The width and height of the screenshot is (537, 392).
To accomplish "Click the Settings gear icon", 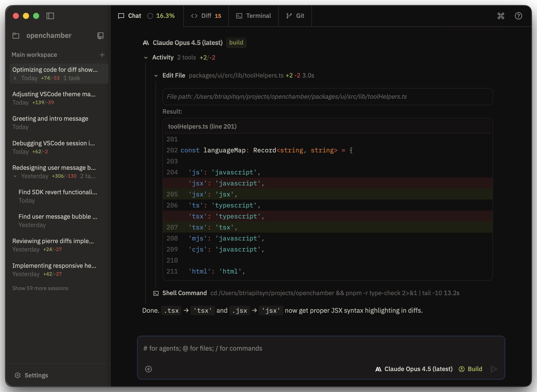I will [18, 375].
